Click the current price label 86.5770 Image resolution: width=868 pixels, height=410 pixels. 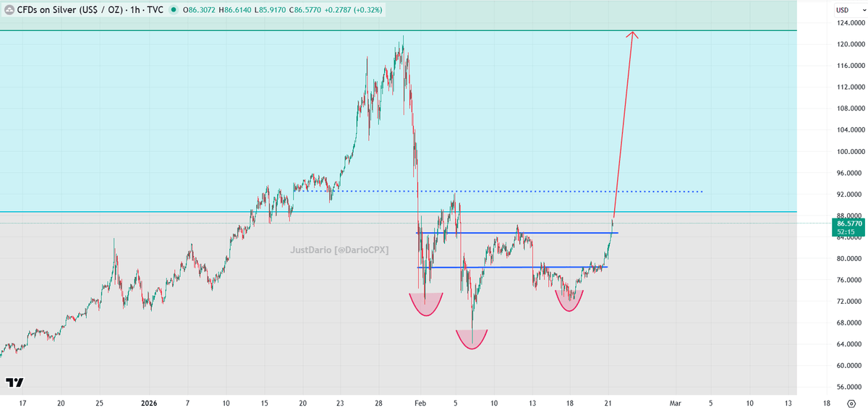(x=850, y=224)
